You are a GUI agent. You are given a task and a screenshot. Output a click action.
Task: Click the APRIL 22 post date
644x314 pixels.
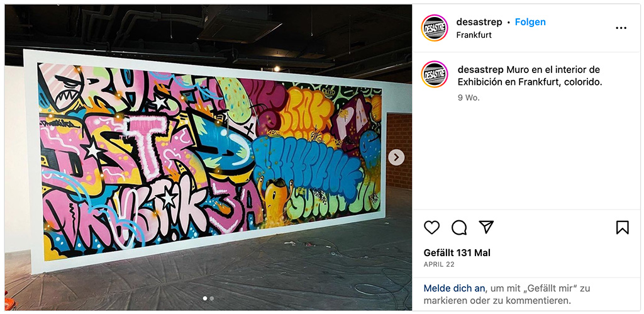(x=439, y=265)
